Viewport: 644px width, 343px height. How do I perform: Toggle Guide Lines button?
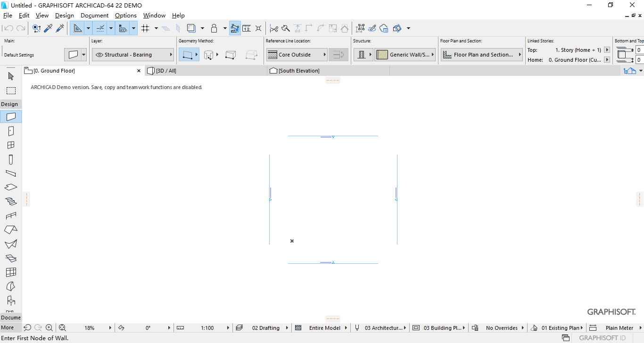(x=78, y=28)
